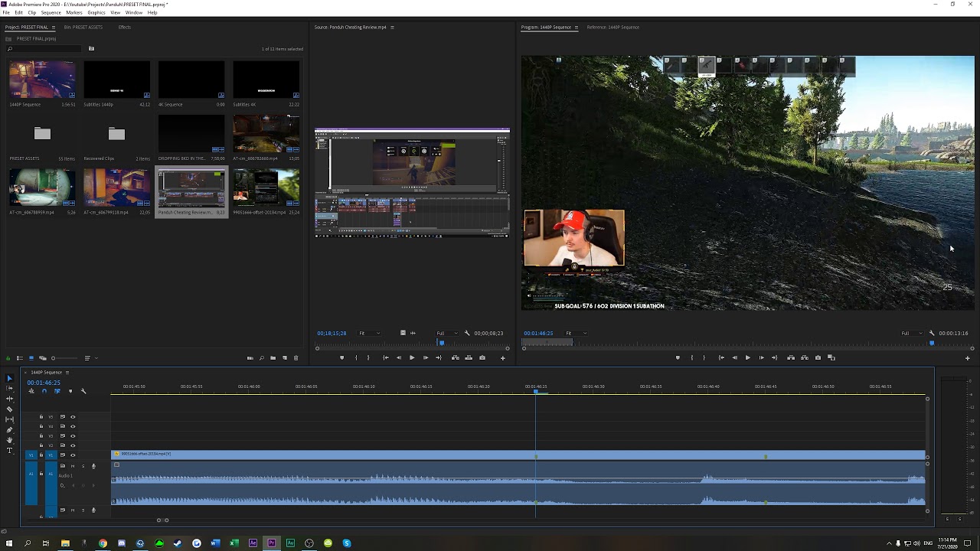This screenshot has width=980, height=551.
Task: Open the File menu
Action: click(6, 12)
